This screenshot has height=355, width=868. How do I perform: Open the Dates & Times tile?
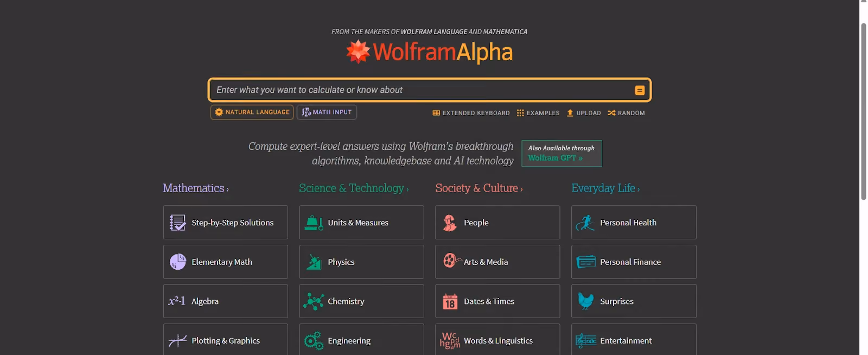point(497,301)
